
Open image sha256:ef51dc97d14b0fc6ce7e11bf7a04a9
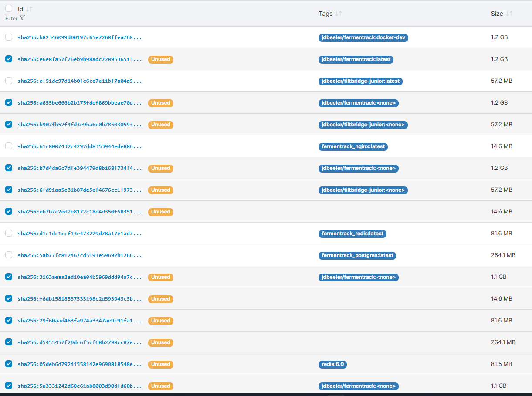tap(80, 81)
